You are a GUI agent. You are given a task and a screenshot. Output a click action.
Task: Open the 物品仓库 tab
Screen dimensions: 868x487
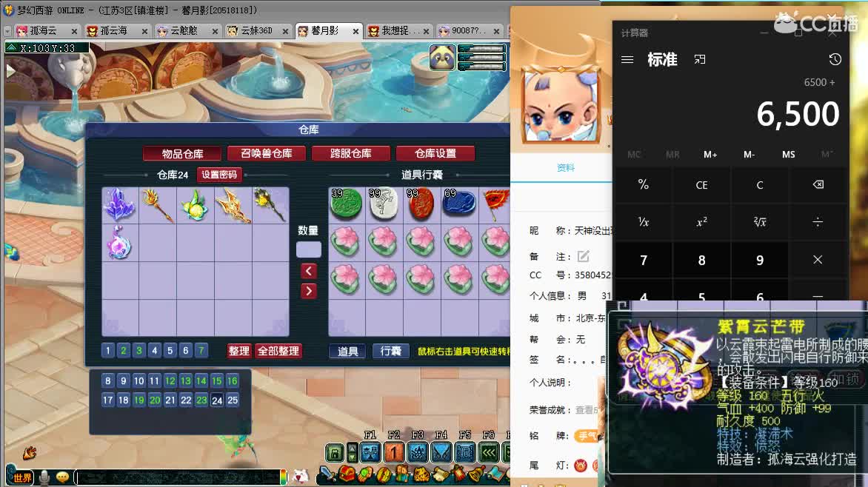pyautogui.click(x=182, y=153)
